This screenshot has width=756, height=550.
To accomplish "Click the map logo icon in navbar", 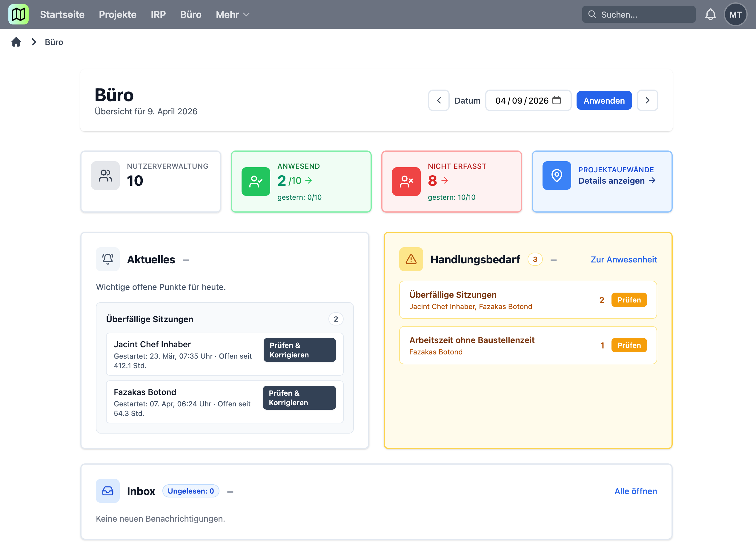I will [x=18, y=14].
